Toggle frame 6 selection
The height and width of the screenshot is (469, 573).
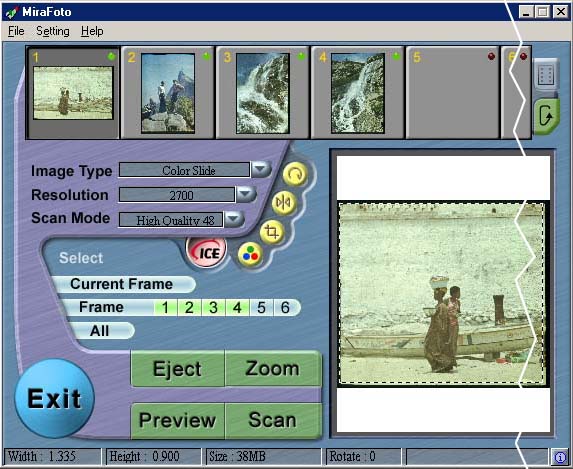(286, 307)
